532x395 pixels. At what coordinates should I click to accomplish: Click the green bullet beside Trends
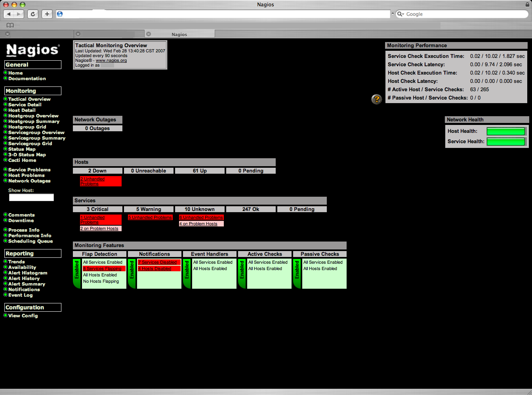coord(6,261)
